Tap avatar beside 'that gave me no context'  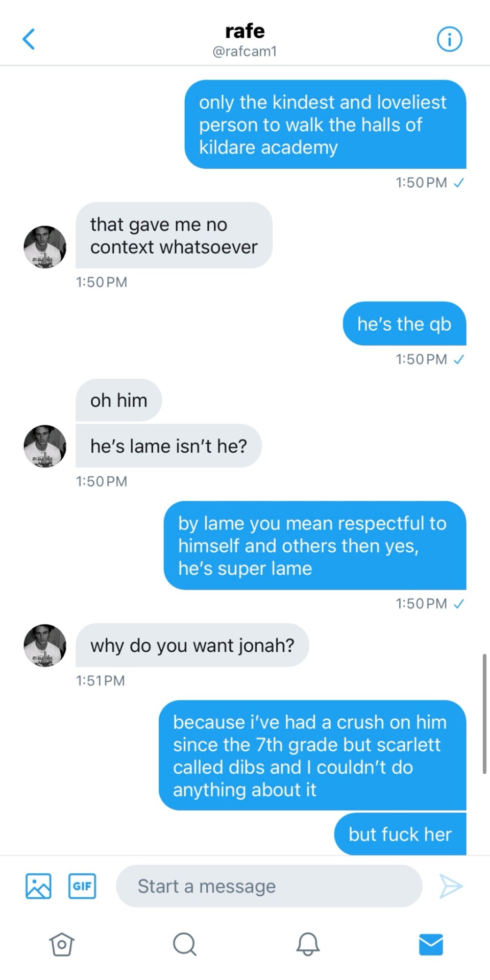tap(45, 247)
